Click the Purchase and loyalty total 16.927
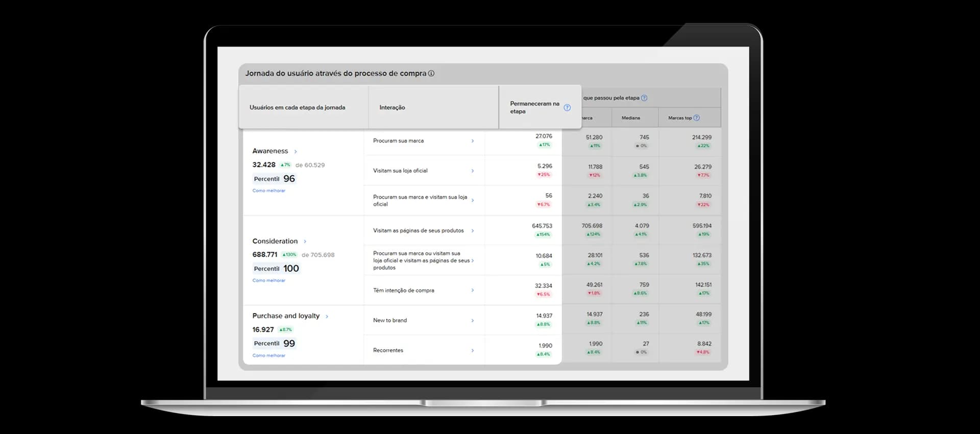980x434 pixels. pos(263,330)
